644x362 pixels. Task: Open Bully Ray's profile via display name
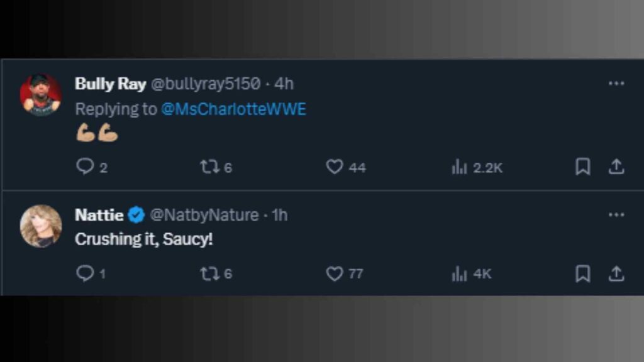coord(110,84)
